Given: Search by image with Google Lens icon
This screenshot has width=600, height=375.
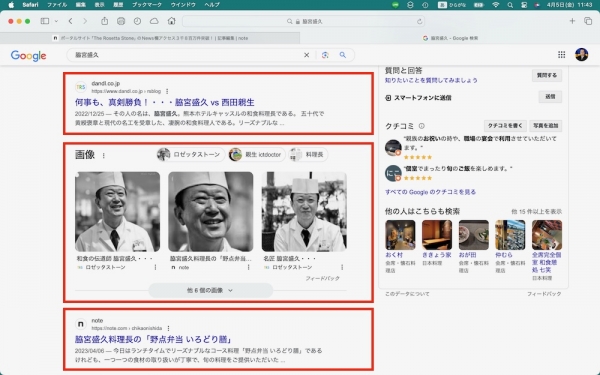Looking at the screenshot, I should click(325, 55).
